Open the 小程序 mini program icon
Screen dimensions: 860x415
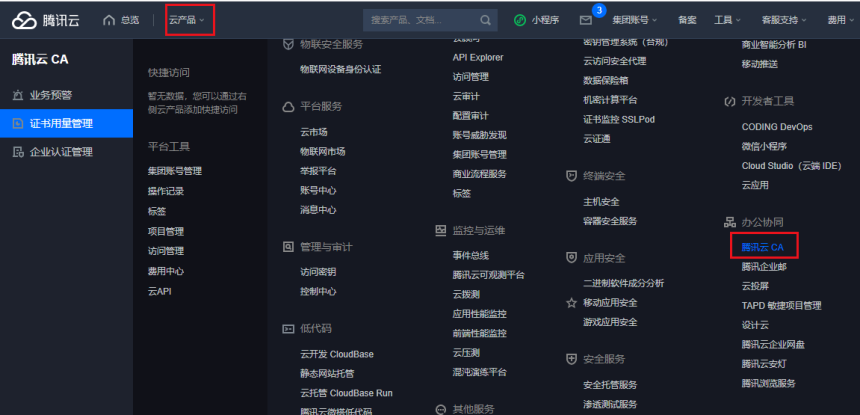point(519,20)
